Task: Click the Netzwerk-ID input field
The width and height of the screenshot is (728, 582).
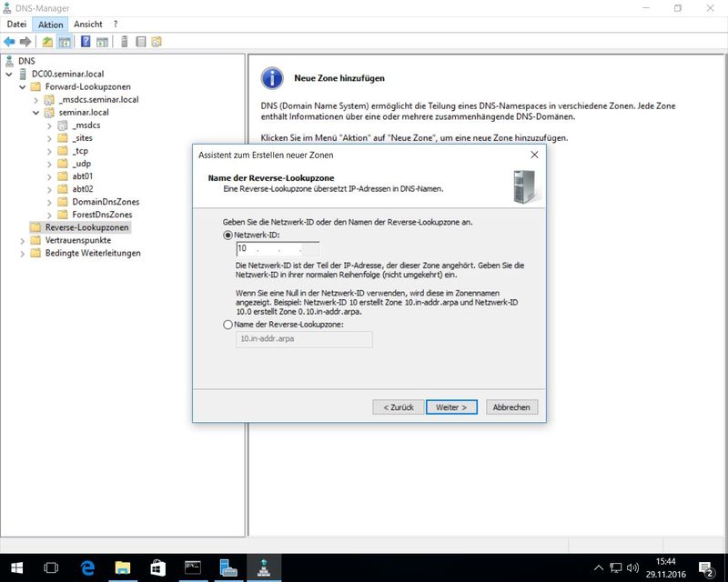Action: click(278, 249)
